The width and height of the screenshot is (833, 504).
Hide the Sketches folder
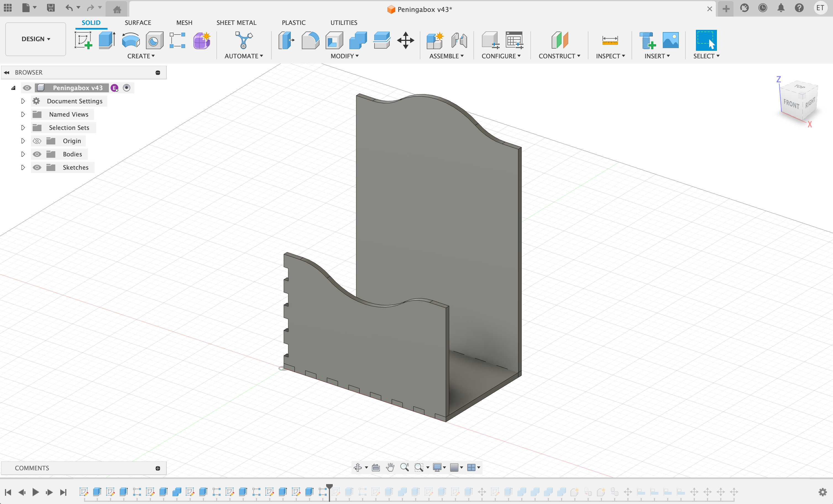[37, 167]
